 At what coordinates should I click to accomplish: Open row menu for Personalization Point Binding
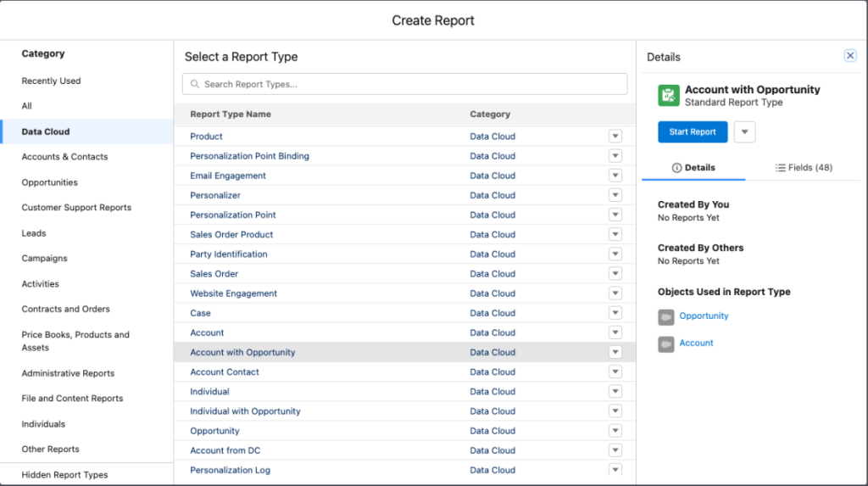615,156
